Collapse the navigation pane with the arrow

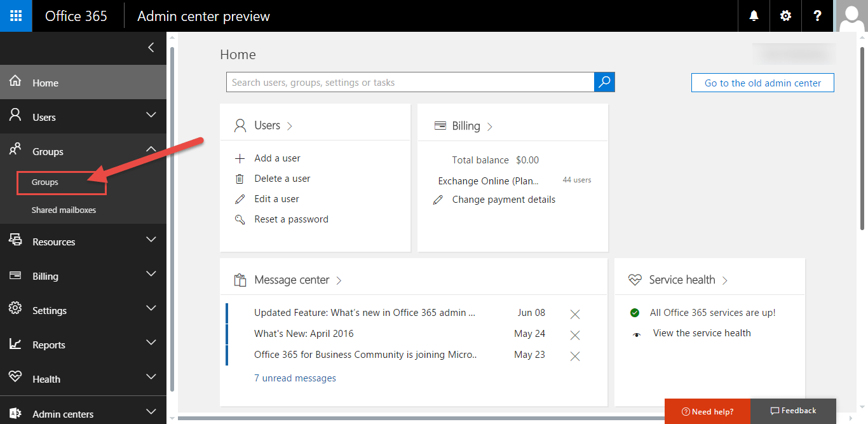point(151,47)
